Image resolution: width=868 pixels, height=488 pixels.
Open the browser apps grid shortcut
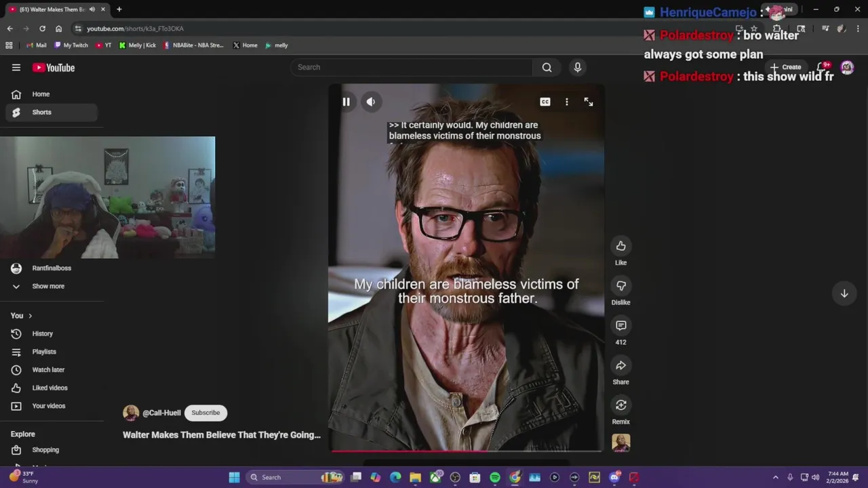click(x=9, y=45)
